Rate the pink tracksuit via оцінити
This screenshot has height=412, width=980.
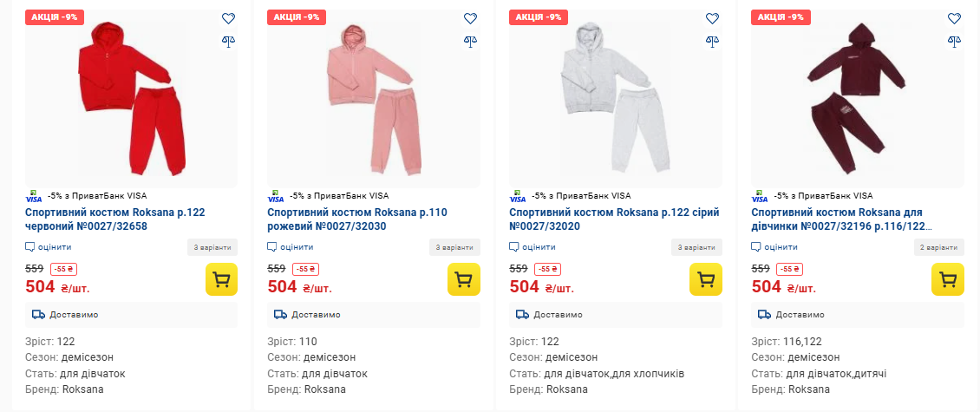[x=291, y=247]
